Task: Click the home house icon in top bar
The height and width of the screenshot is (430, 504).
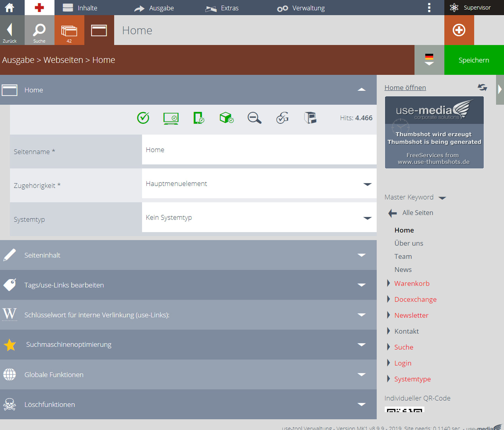Action: click(x=10, y=8)
